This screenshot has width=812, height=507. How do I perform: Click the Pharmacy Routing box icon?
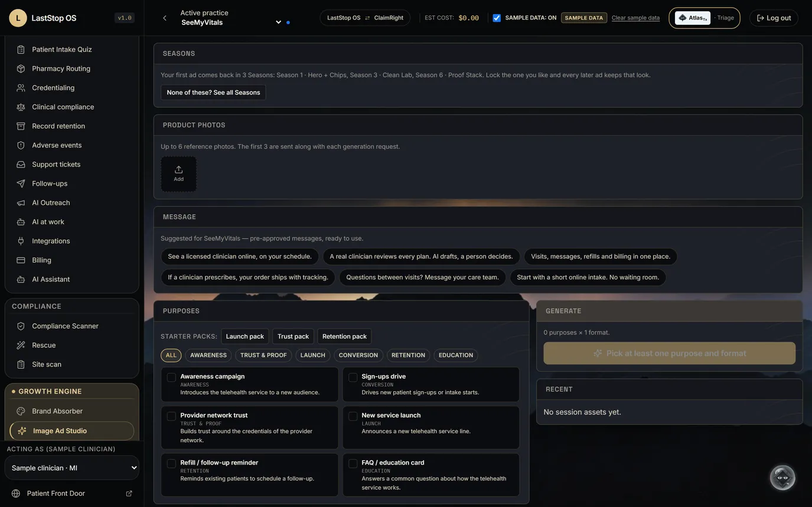pos(21,68)
